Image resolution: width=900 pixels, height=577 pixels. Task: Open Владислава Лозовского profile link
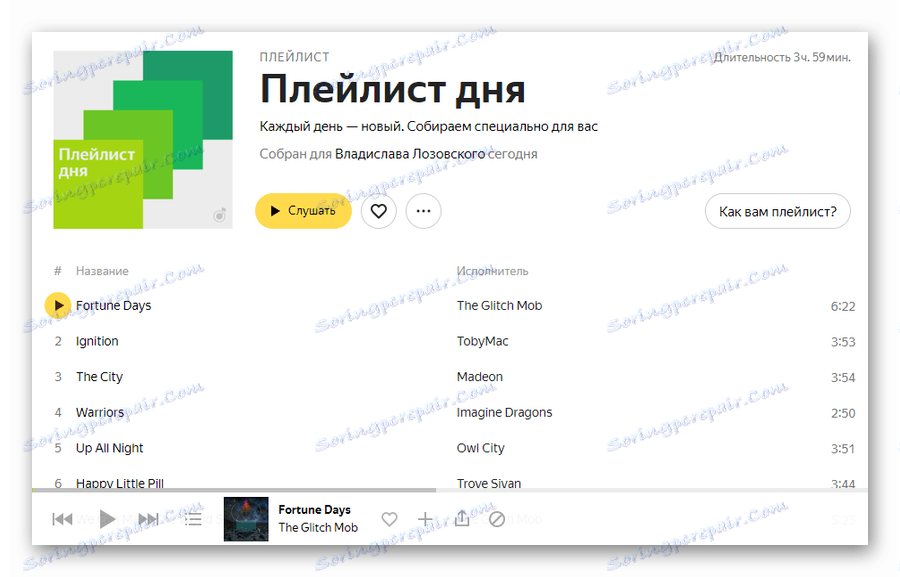click(410, 154)
